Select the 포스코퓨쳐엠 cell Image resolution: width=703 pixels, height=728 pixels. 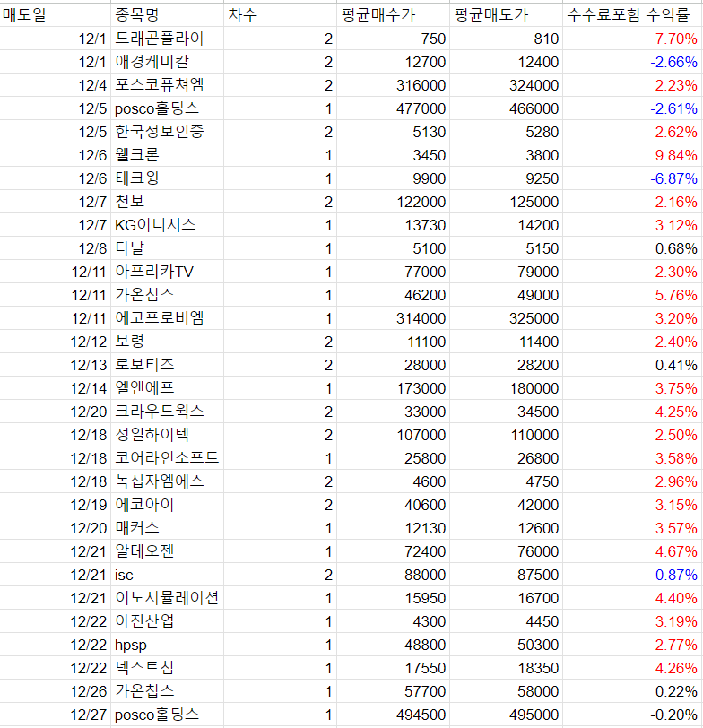(167, 85)
